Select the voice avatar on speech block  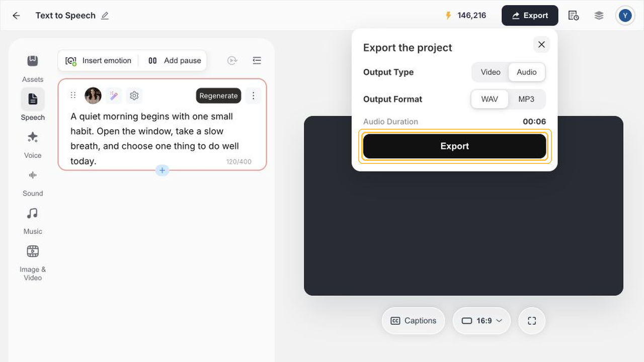coord(93,96)
